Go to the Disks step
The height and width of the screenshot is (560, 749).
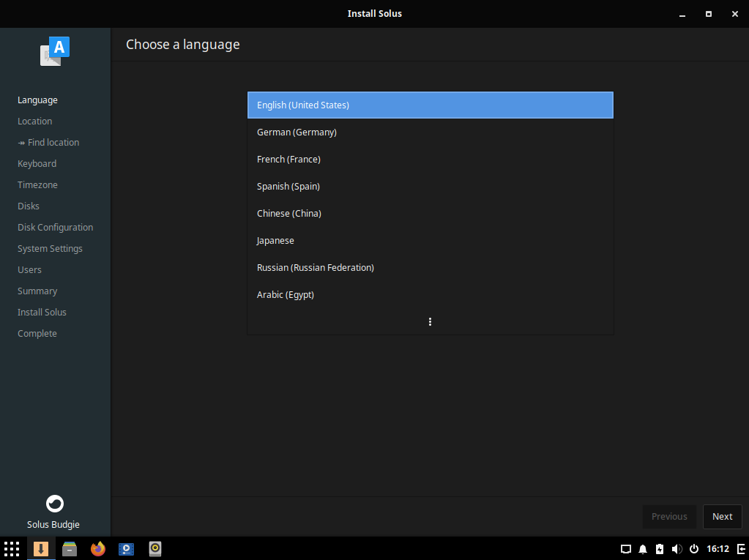(x=29, y=206)
